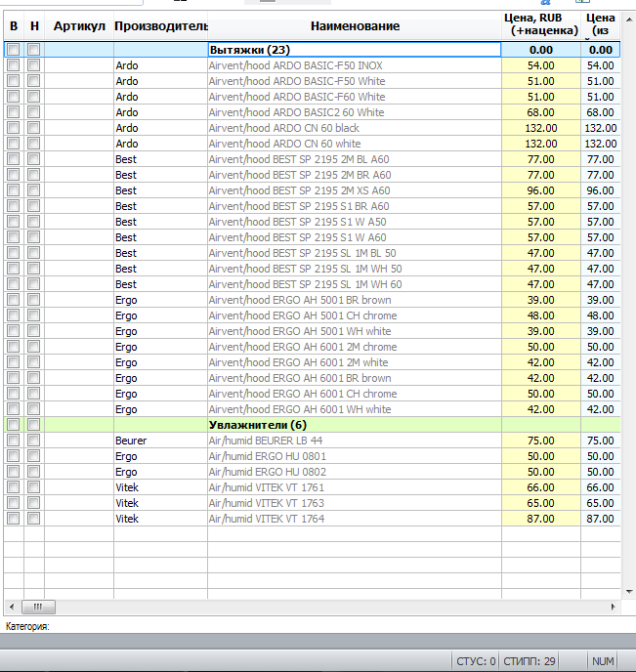The width and height of the screenshot is (636, 672).
Task: Click the В column header
Action: [14, 26]
